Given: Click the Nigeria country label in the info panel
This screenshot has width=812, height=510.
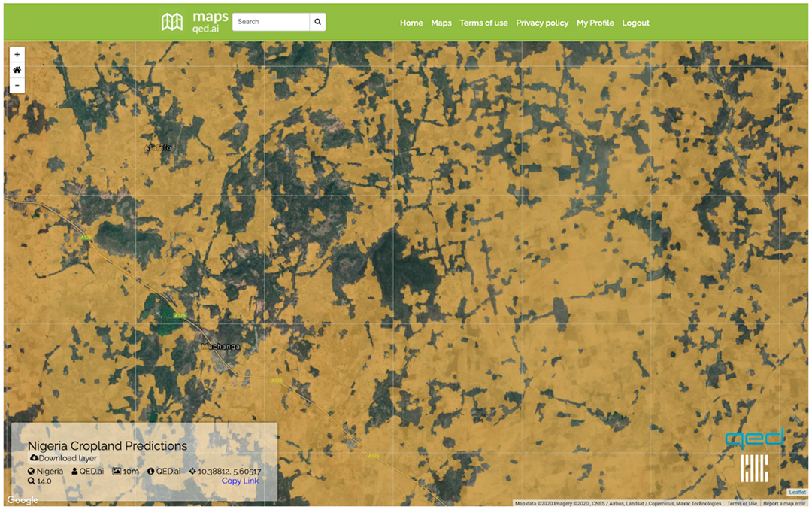Looking at the screenshot, I should [x=50, y=471].
